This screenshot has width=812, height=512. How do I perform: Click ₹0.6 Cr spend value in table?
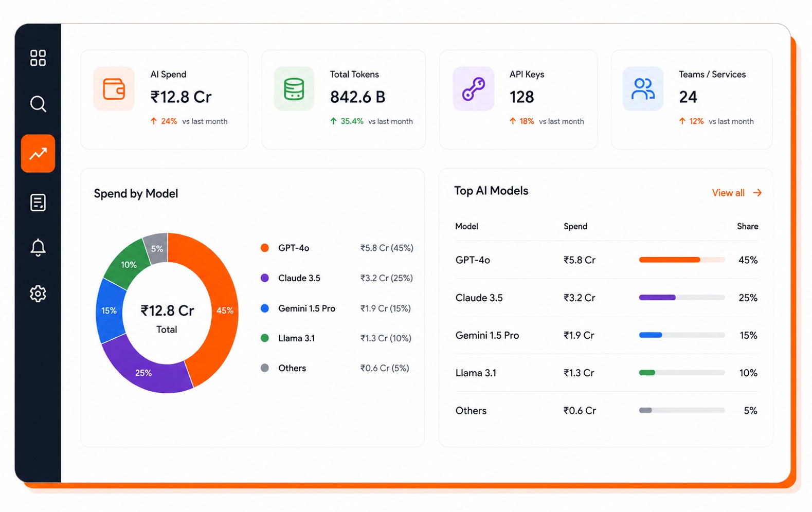[580, 410]
